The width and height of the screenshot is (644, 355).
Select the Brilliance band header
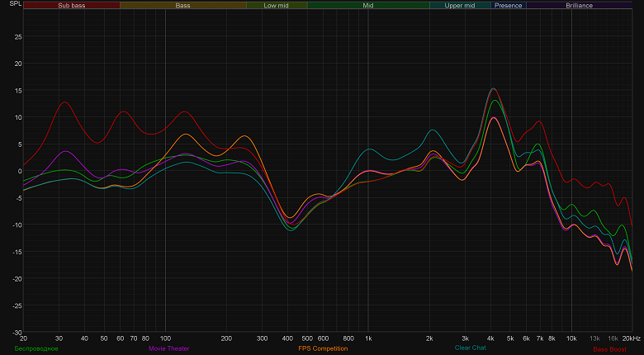point(579,5)
